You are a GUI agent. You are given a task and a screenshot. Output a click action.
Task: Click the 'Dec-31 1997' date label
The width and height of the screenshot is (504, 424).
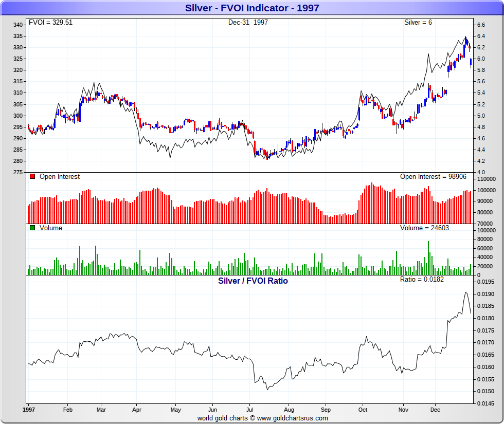pyautogui.click(x=248, y=22)
